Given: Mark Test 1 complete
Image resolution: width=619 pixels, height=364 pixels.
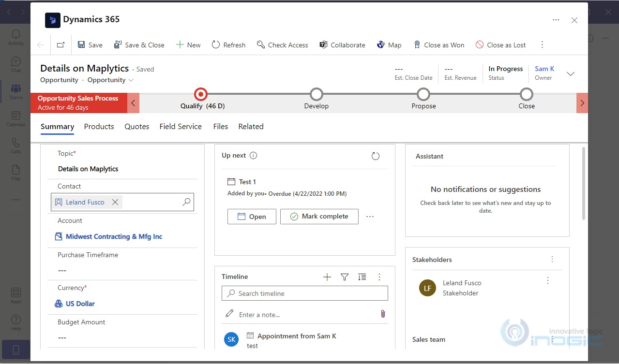Looking at the screenshot, I should click(319, 217).
